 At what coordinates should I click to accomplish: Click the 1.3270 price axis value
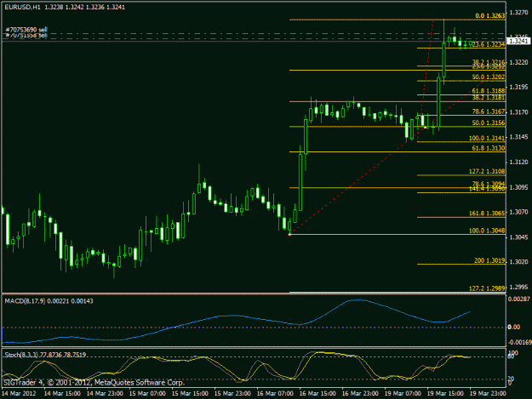(x=518, y=13)
